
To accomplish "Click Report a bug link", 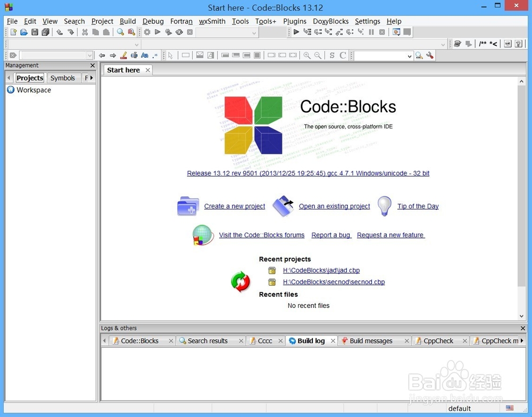I will click(331, 235).
